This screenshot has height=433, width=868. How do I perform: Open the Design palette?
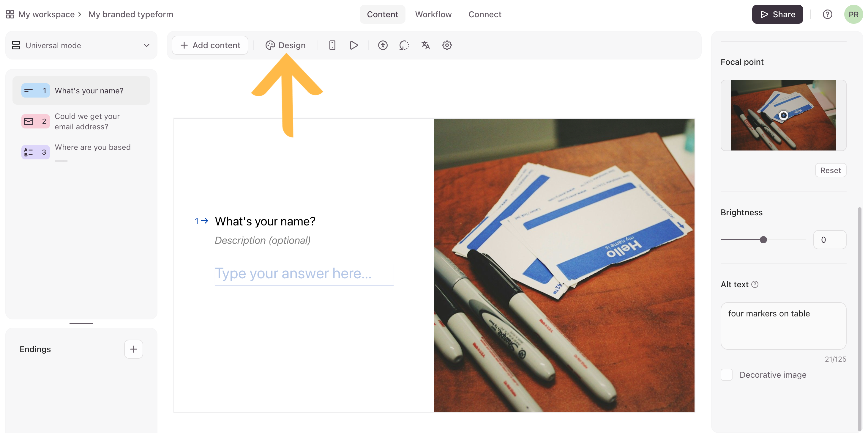pos(285,45)
